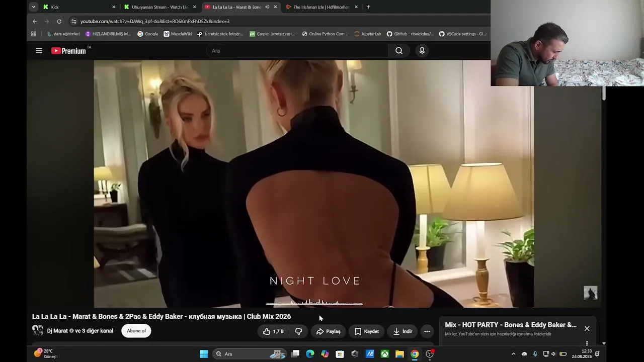
Task: Open the Windows Start menu
Action: click(x=204, y=354)
